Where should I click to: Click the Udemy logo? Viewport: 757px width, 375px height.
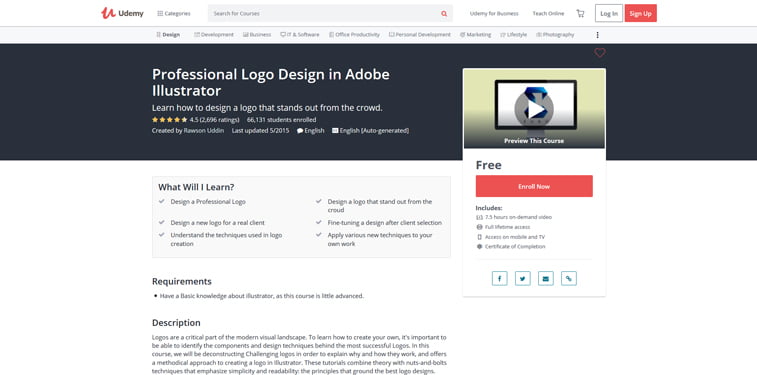click(x=122, y=13)
